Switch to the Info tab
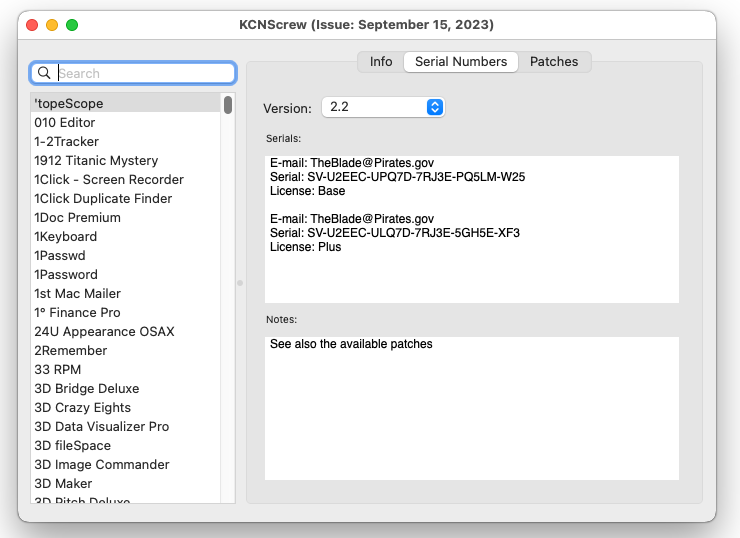The image size is (740, 538). 381,62
